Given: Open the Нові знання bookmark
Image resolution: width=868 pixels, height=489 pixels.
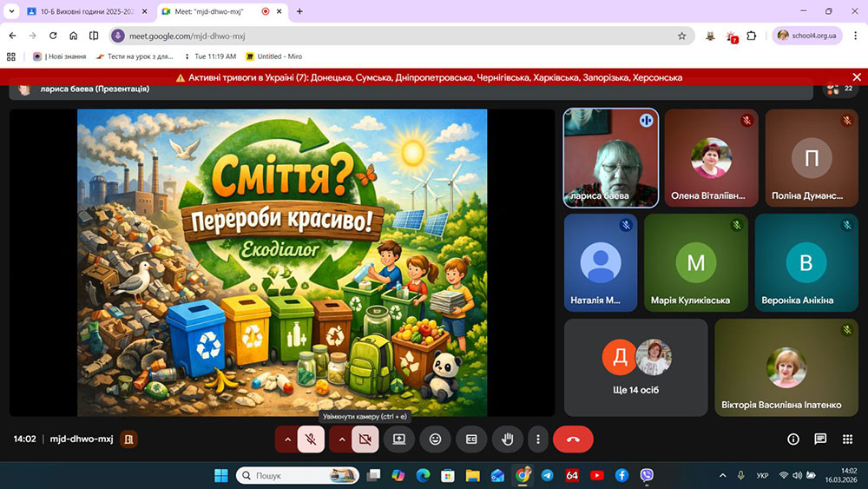Looking at the screenshot, I should pos(59,56).
